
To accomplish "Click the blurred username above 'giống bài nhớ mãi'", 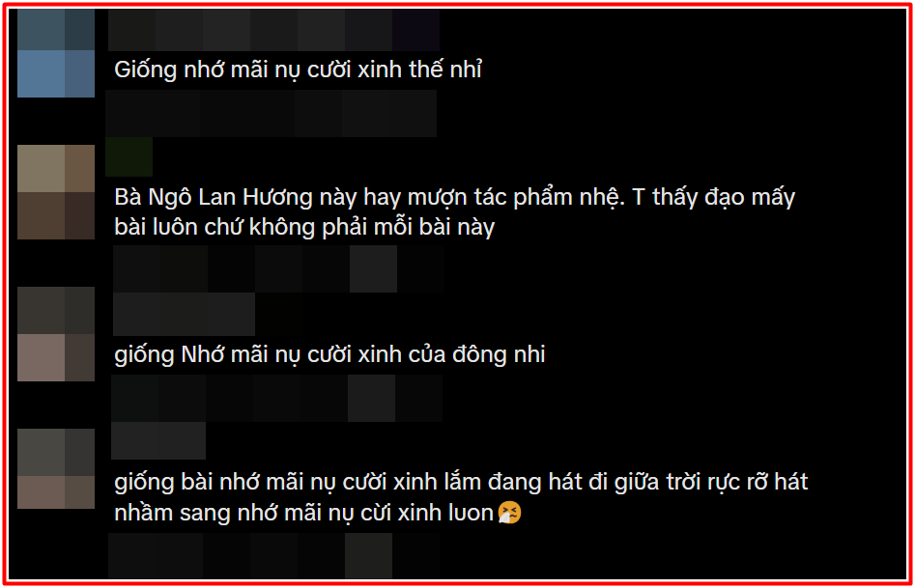I will click(158, 440).
